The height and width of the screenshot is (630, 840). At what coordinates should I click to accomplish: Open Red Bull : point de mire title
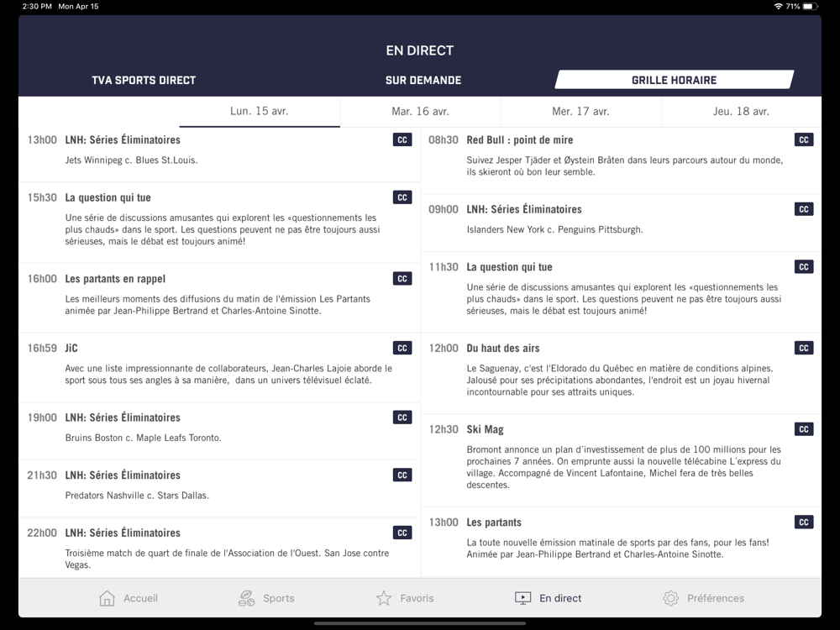(520, 139)
